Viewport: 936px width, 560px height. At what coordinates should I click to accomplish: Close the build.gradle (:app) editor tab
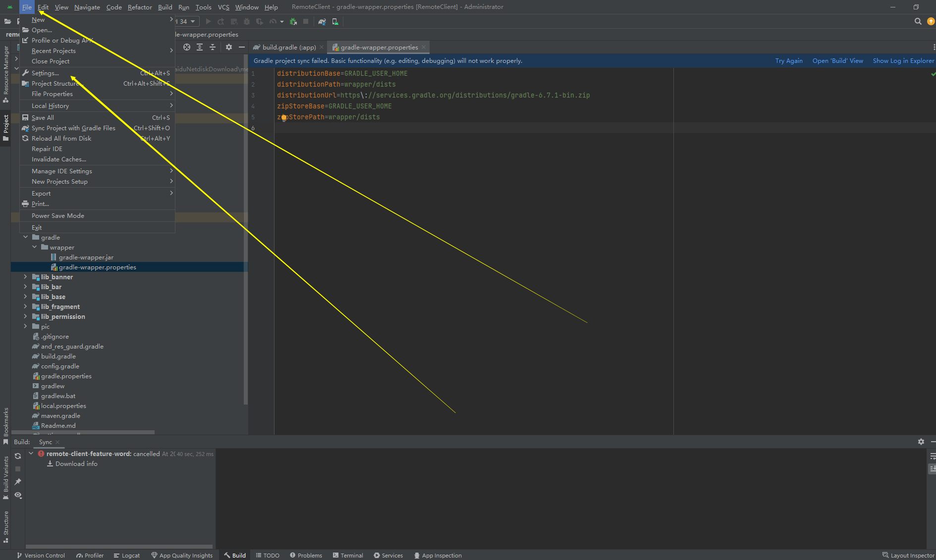[x=322, y=47]
